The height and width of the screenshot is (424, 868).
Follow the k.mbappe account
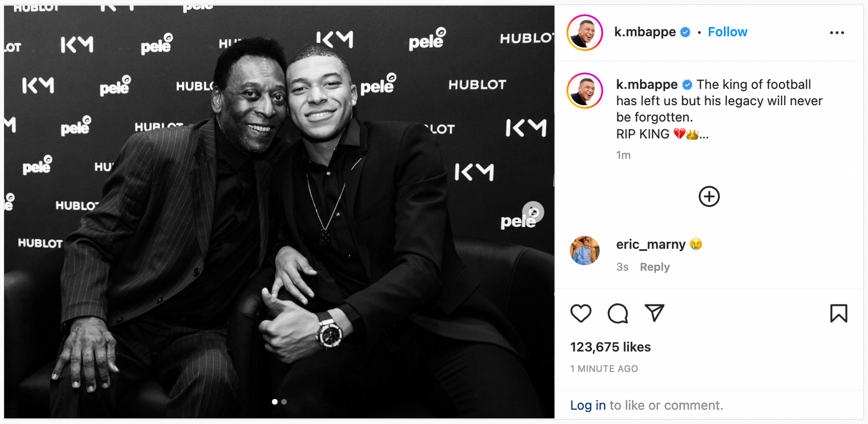(x=727, y=32)
